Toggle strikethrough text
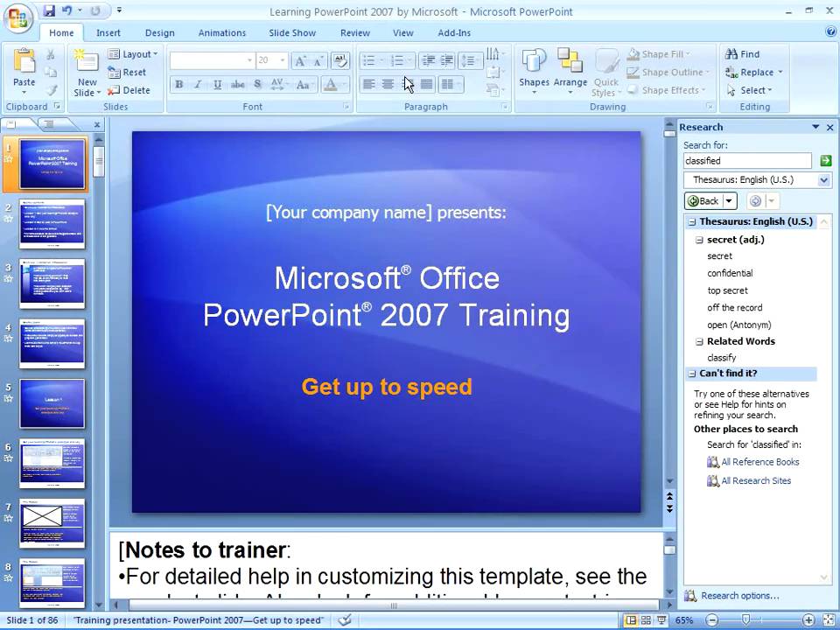 coord(237,84)
